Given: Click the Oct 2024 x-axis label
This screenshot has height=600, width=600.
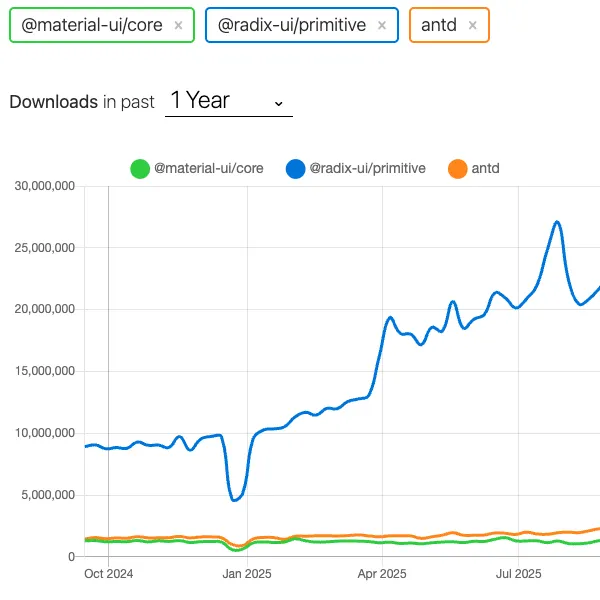Looking at the screenshot, I should coord(108,574).
